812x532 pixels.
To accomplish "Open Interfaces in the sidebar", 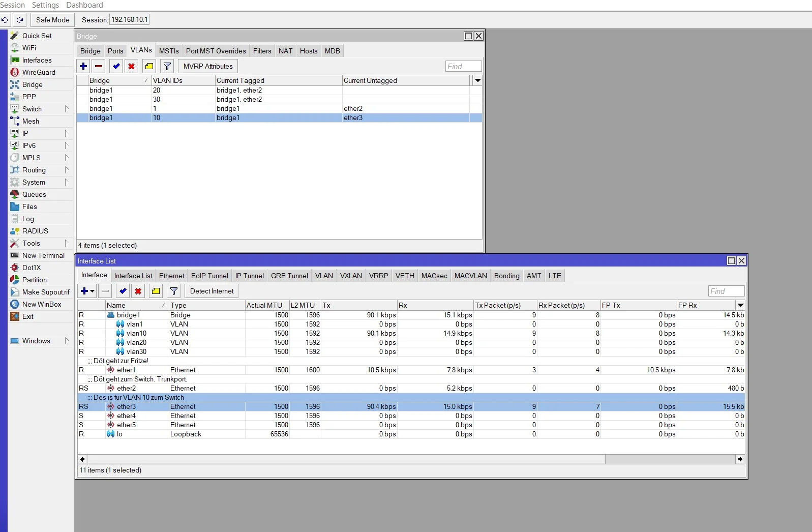I will [37, 60].
